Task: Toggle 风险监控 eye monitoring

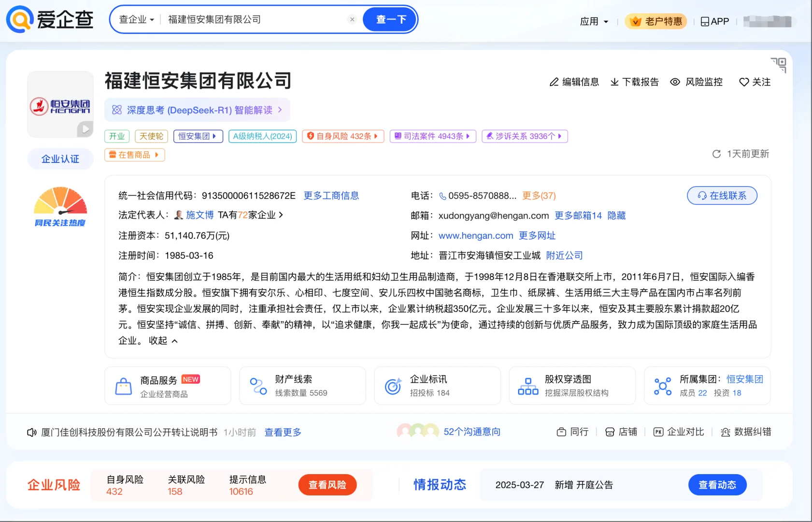Action: (x=697, y=82)
